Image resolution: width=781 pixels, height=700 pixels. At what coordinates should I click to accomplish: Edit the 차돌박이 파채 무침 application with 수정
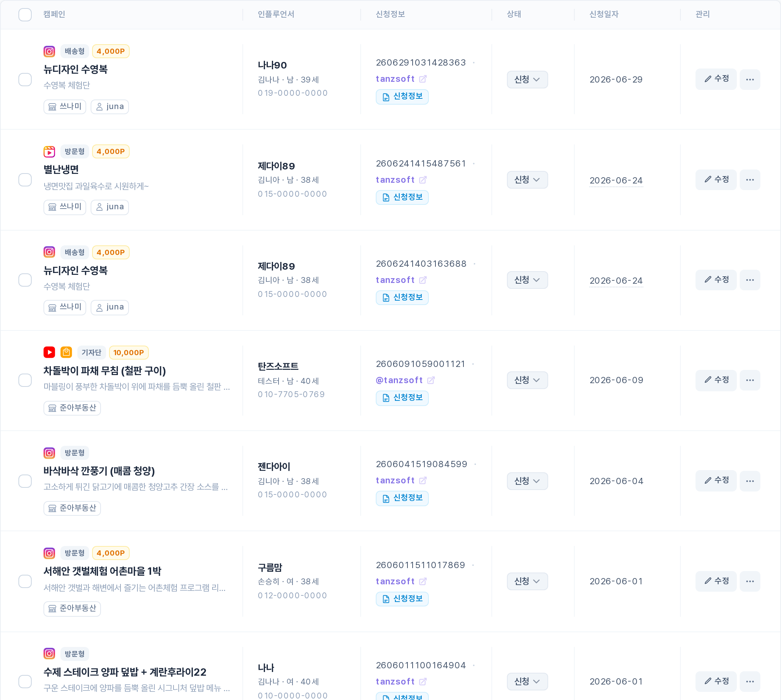click(x=716, y=380)
